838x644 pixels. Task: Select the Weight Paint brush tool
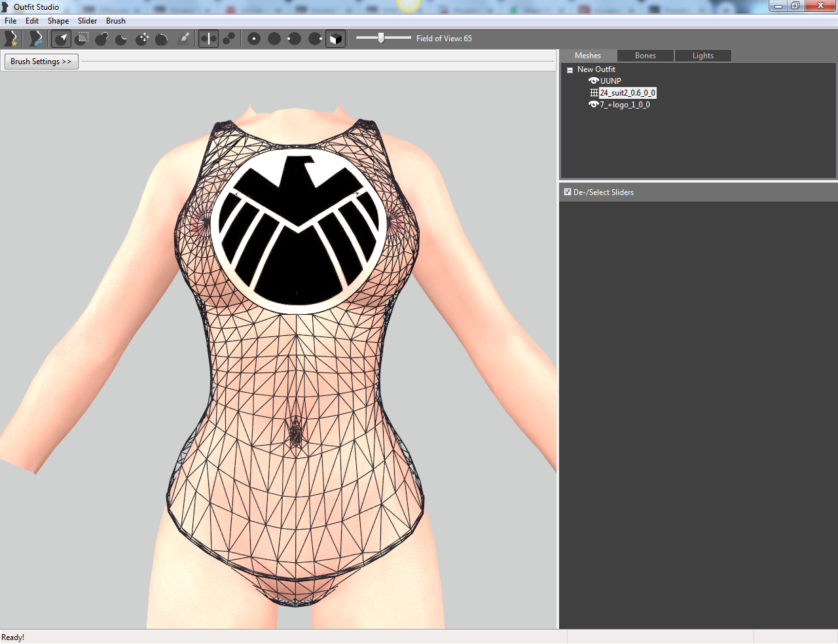(x=184, y=39)
